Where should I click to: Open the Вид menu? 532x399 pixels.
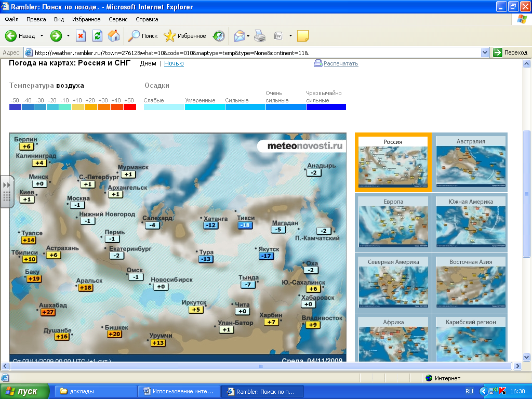pos(59,19)
